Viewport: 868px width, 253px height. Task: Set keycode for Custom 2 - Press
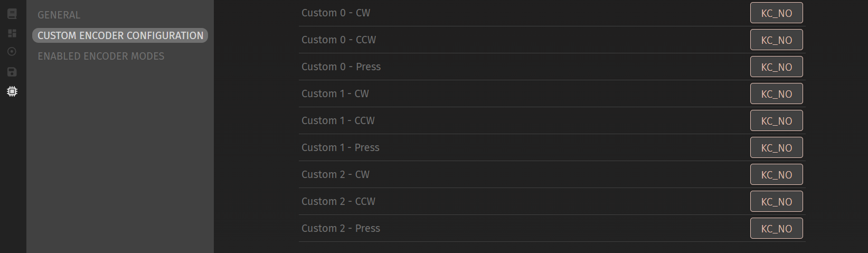click(776, 229)
